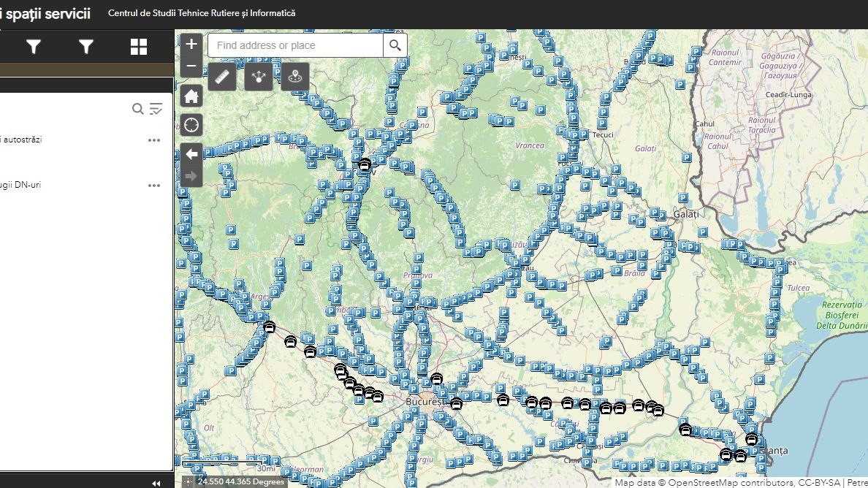The height and width of the screenshot is (488, 868).
Task: Click the 24.550 44.365 Degrees coordinate readout
Action: click(x=241, y=482)
